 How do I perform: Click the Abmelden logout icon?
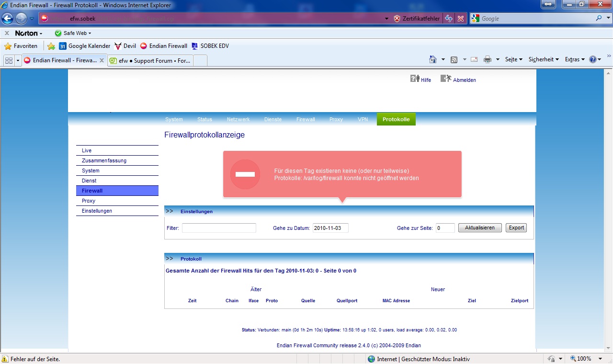(445, 79)
